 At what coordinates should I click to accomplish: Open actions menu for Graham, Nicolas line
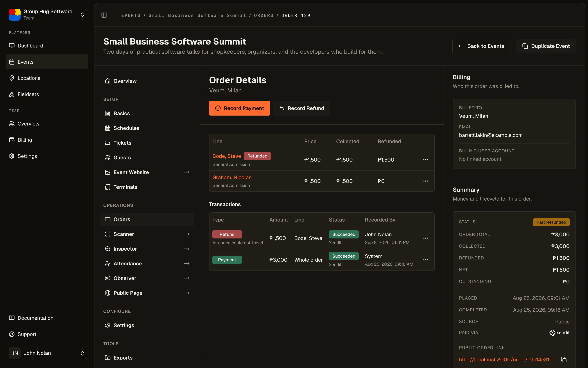(425, 181)
